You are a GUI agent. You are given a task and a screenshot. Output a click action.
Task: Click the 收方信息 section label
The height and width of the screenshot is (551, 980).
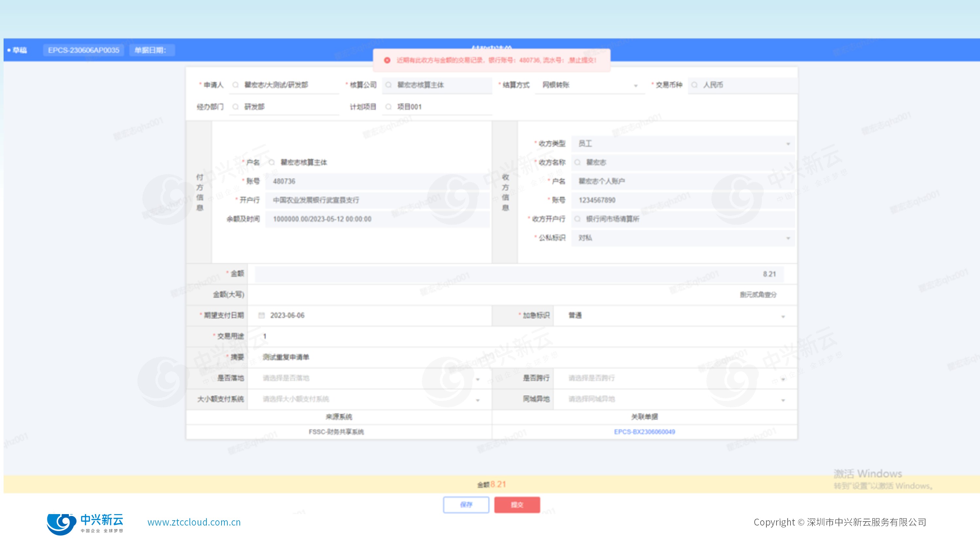coord(505,192)
